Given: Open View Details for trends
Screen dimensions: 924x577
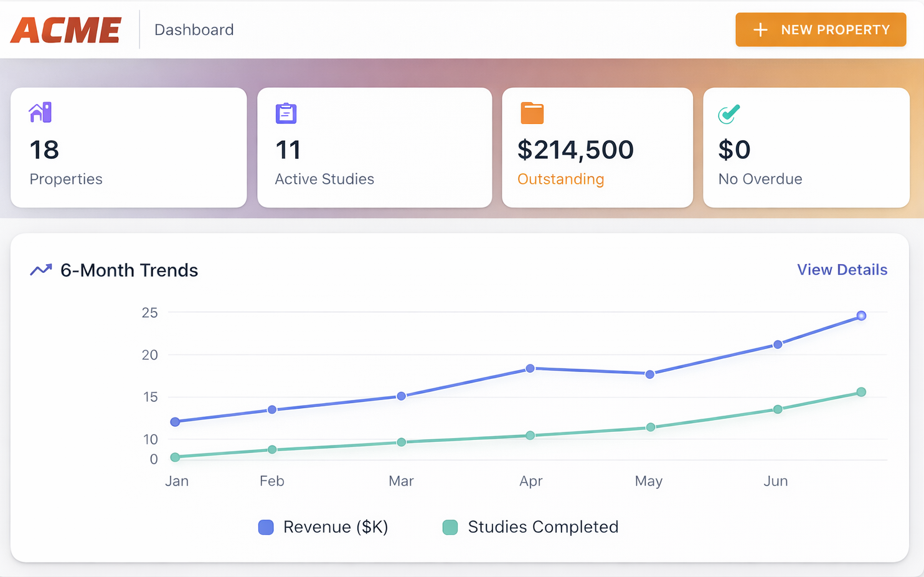Looking at the screenshot, I should [842, 270].
